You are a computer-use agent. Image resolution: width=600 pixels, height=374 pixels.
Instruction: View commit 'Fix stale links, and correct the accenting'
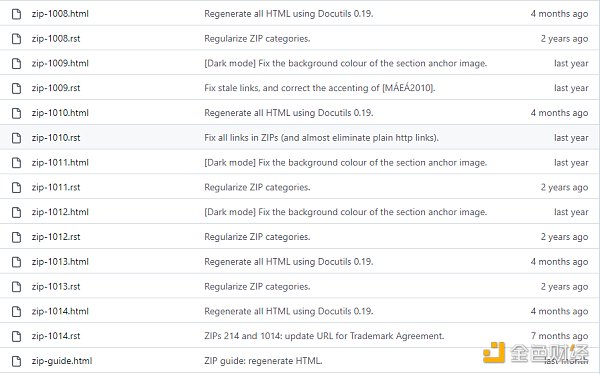click(x=320, y=88)
